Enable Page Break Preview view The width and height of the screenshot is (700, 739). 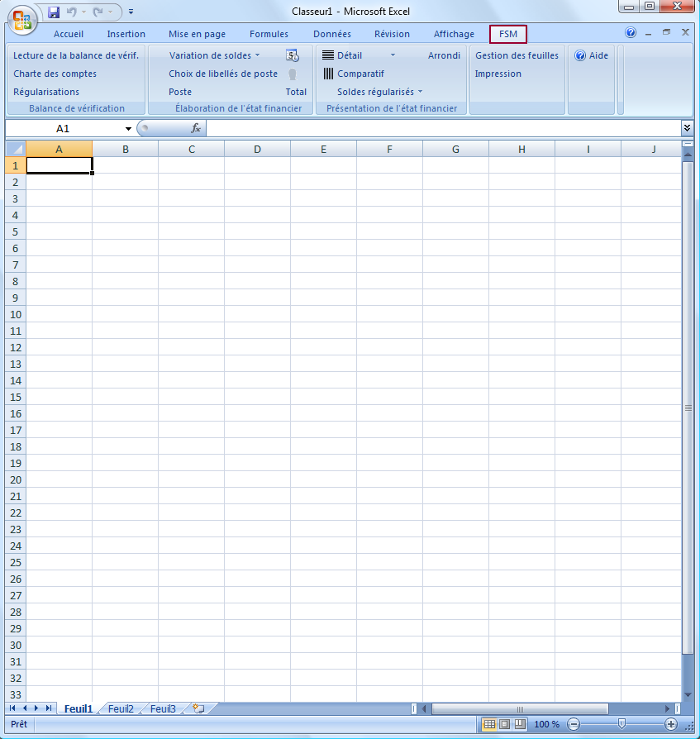[x=519, y=724]
